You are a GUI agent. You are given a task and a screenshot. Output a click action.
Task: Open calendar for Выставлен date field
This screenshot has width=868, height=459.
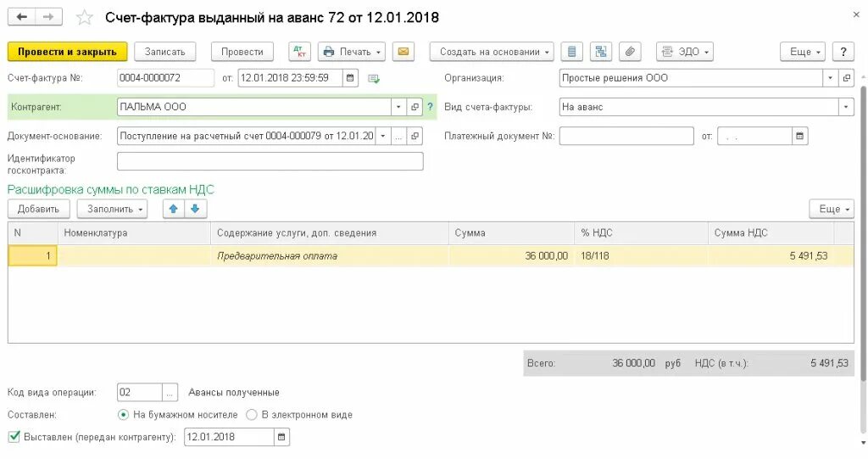point(281,437)
